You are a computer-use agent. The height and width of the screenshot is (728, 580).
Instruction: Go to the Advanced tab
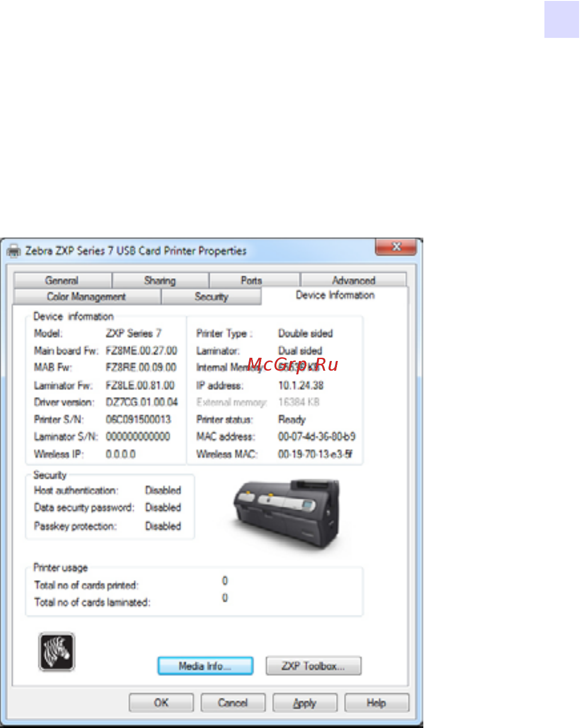pos(354,280)
